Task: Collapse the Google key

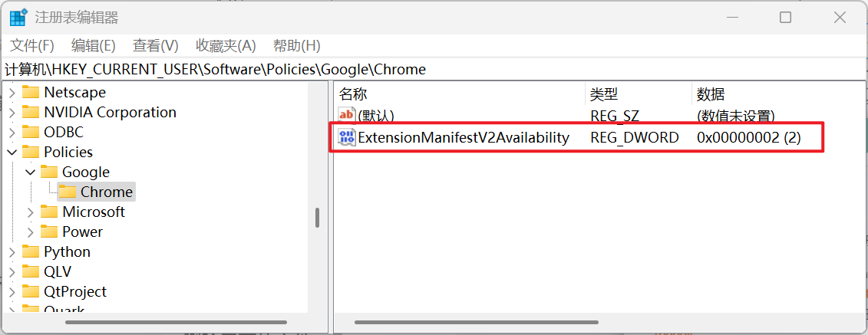Action: click(x=31, y=172)
